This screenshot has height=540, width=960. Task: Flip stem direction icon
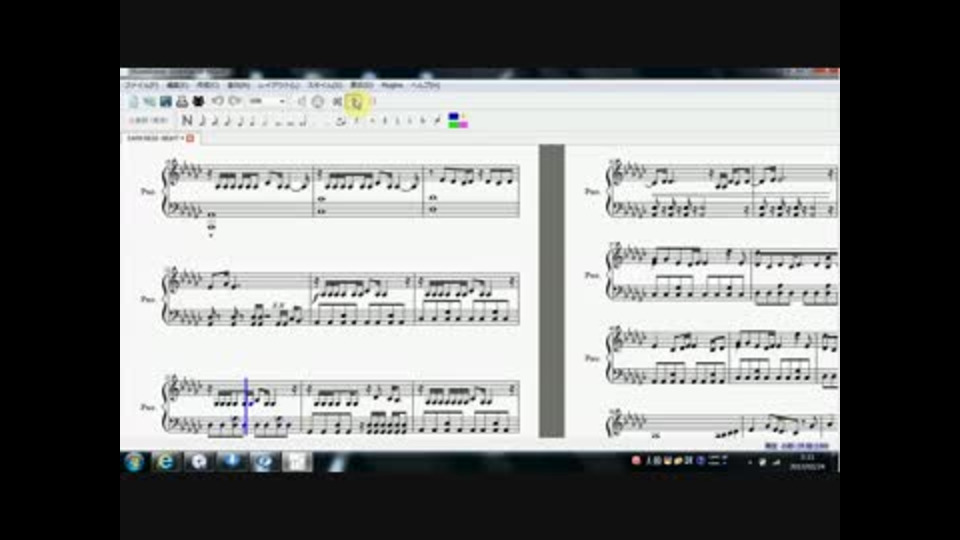tap(437, 121)
